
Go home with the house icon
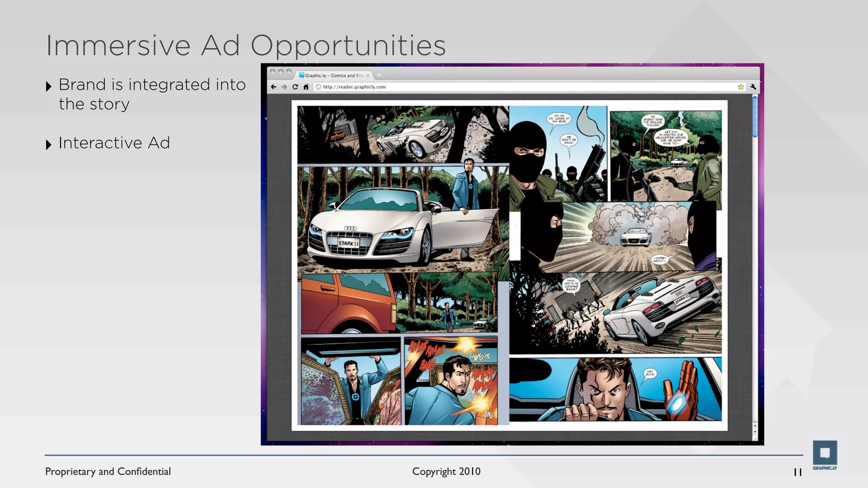(306, 87)
